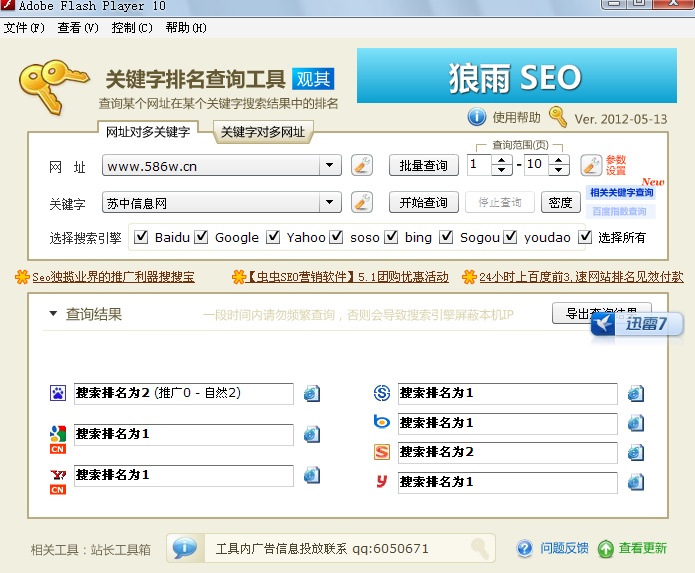Open the keyword dropdown list

(x=330, y=202)
